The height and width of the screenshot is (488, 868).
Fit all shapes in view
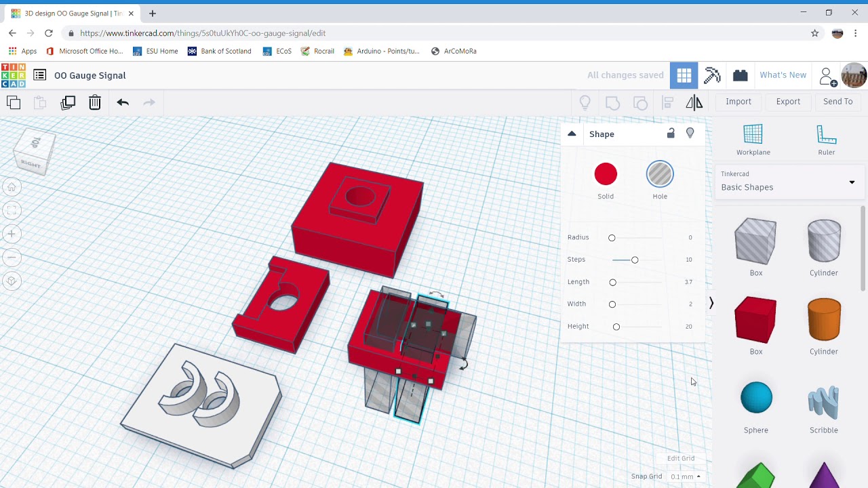point(12,211)
